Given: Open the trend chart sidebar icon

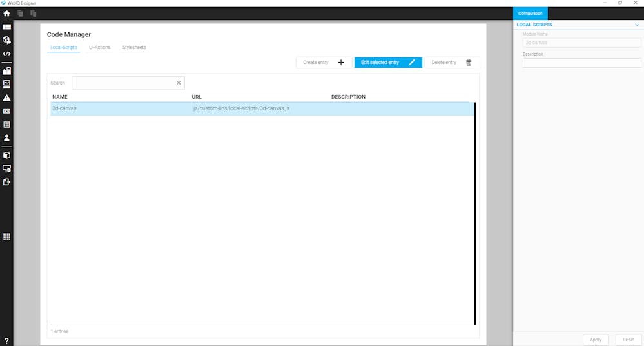Looking at the screenshot, I should [6, 84].
